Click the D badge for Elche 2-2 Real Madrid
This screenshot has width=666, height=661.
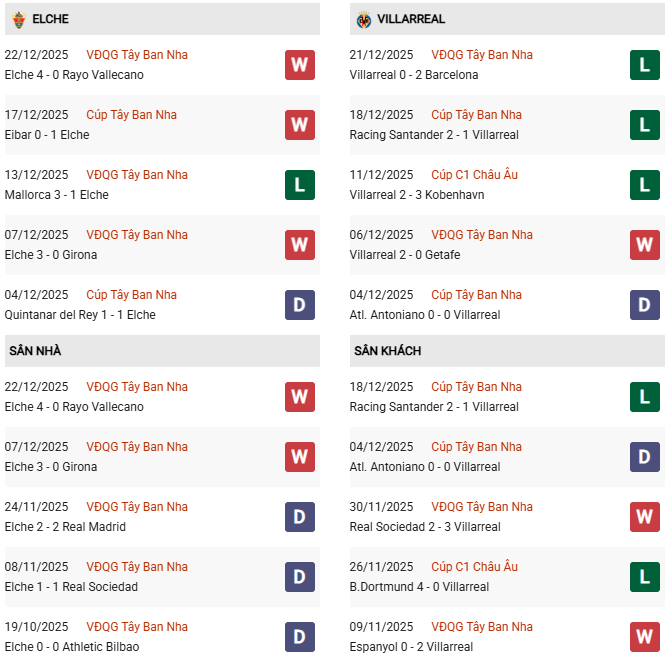[299, 517]
